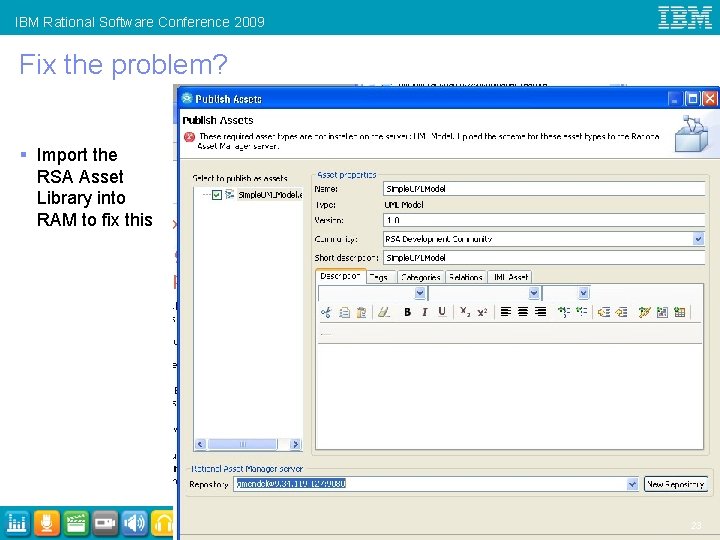Toggle Underline formatting
The width and height of the screenshot is (720, 540).
click(442, 312)
